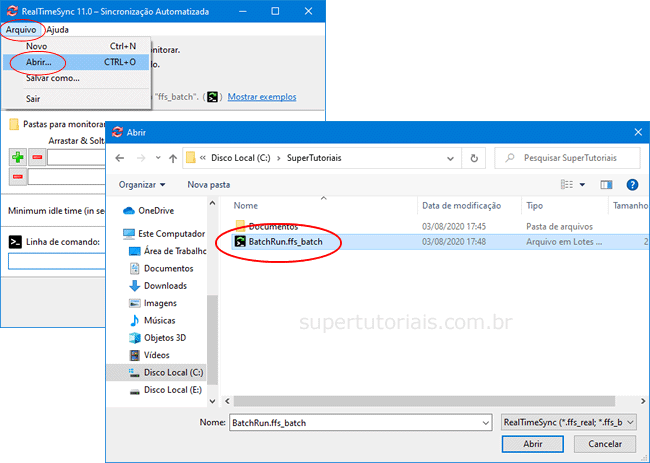Expand the Organizar dropdown
Image resolution: width=650 pixels, height=463 pixels.
[x=142, y=185]
